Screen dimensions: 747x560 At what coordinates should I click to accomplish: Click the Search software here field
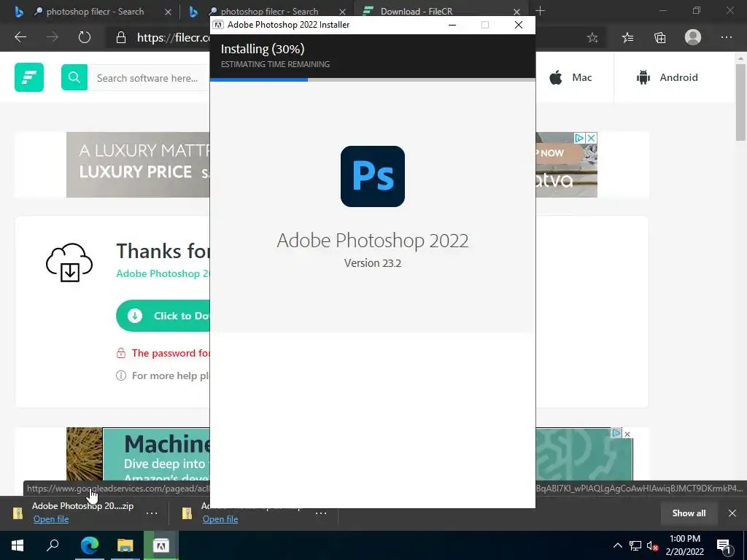point(149,77)
